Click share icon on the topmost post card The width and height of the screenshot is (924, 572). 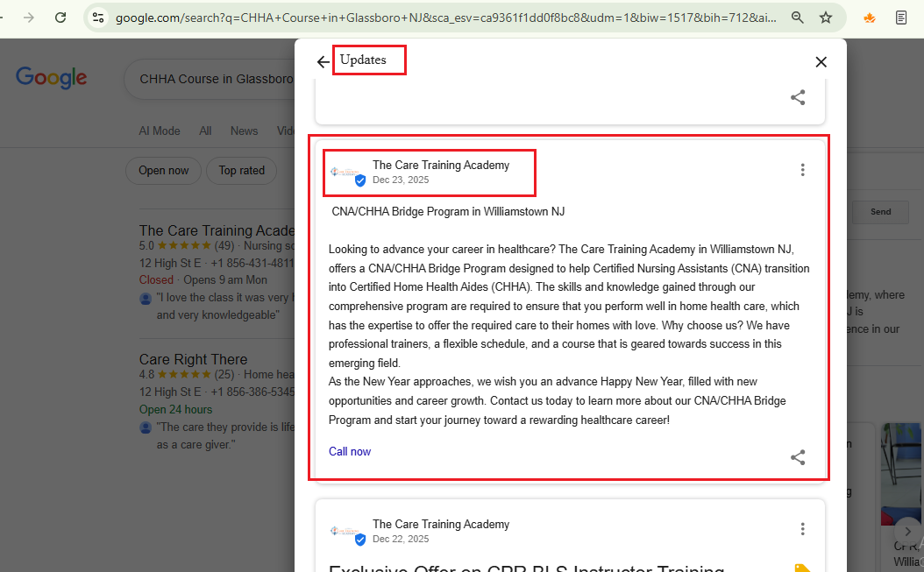797,98
